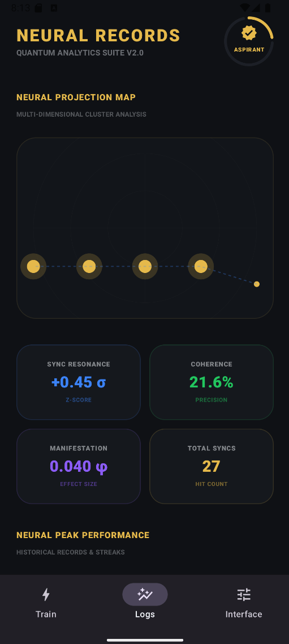Select the third large point on projection map
This screenshot has height=644, width=289.
click(145, 266)
